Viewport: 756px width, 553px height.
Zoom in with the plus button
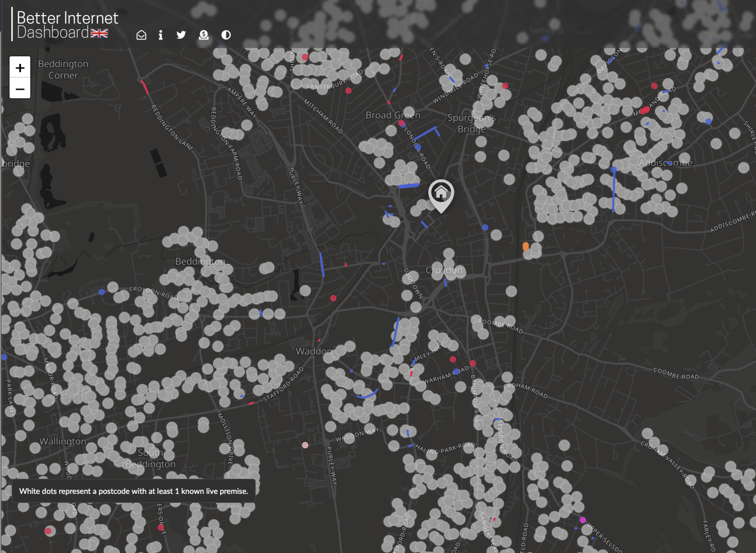20,68
